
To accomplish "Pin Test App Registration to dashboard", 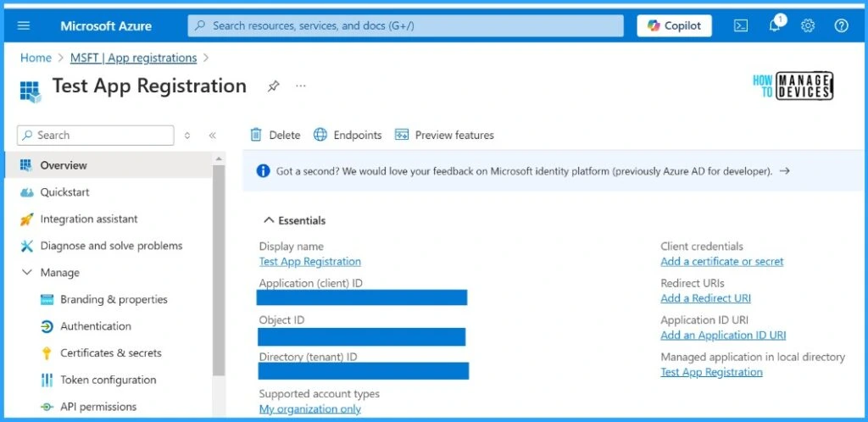I will click(273, 86).
